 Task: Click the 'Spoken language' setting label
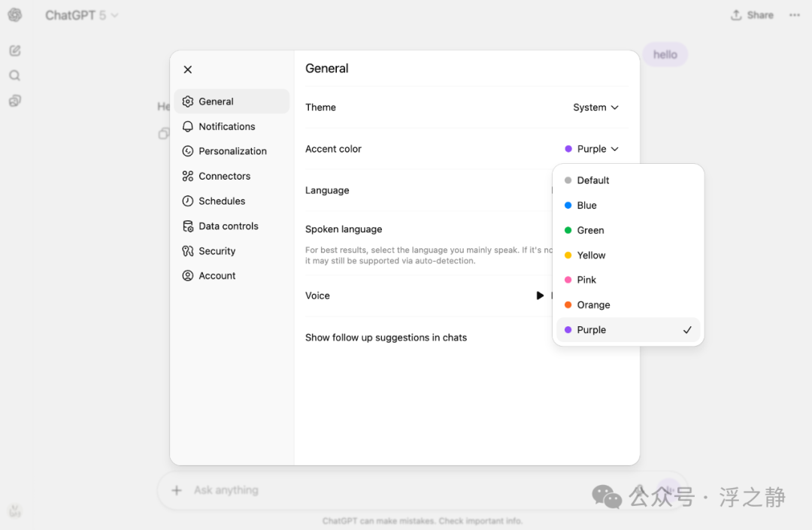click(344, 229)
